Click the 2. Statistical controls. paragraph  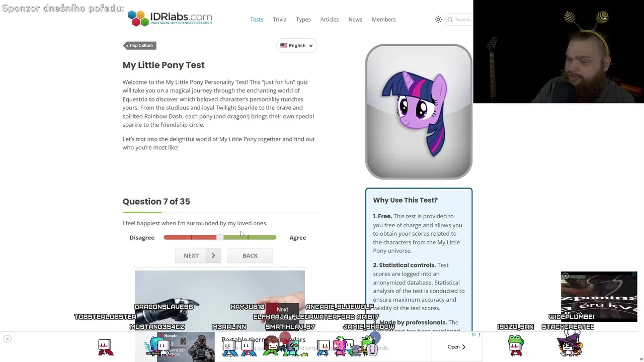[419, 287]
